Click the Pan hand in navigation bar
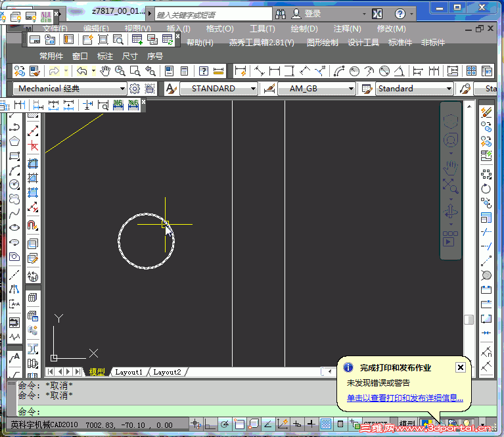Image resolution: width=504 pixels, height=437 pixels. click(451, 168)
